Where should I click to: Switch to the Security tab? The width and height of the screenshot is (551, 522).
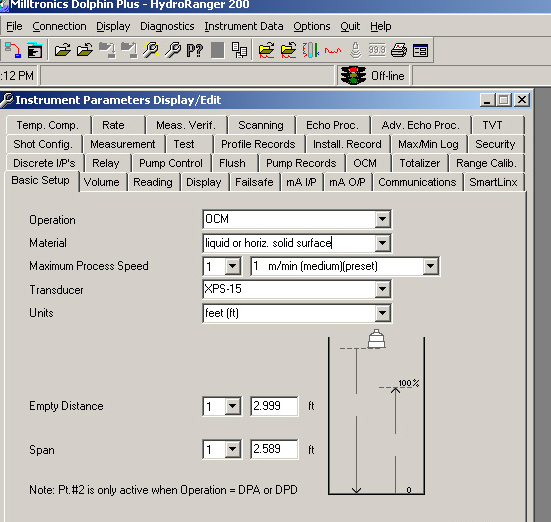coord(495,144)
